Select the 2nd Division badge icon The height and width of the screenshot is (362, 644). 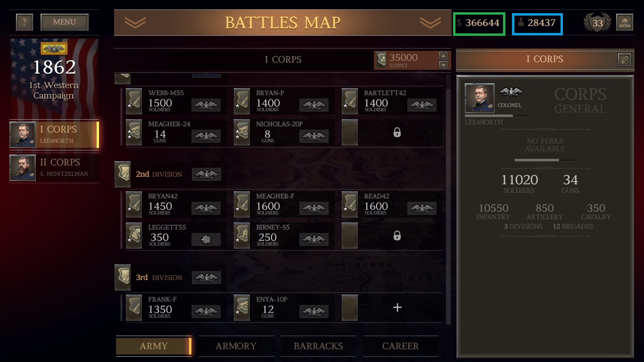[x=123, y=174]
